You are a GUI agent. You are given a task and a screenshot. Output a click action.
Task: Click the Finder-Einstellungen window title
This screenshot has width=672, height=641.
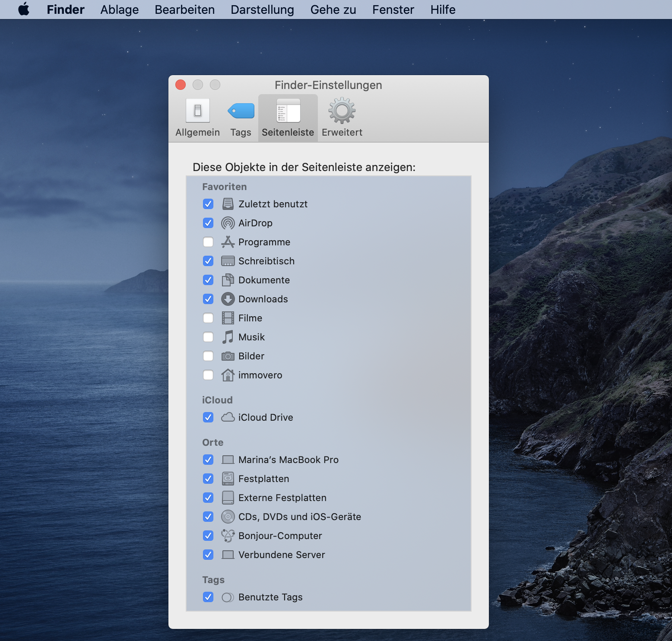click(328, 85)
